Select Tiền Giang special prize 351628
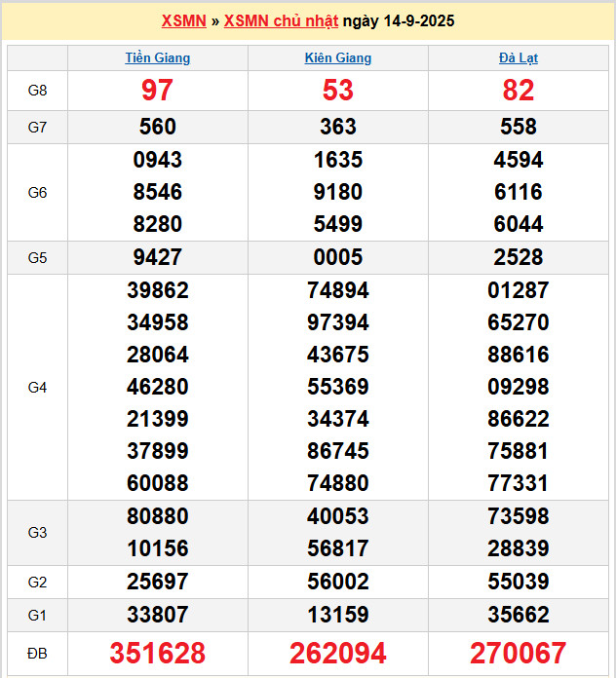Viewport: 616px width, 678px height. tap(158, 653)
